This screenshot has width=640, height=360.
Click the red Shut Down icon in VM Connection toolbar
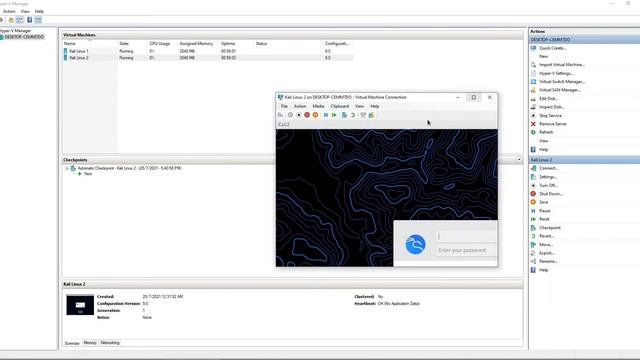coord(307,115)
